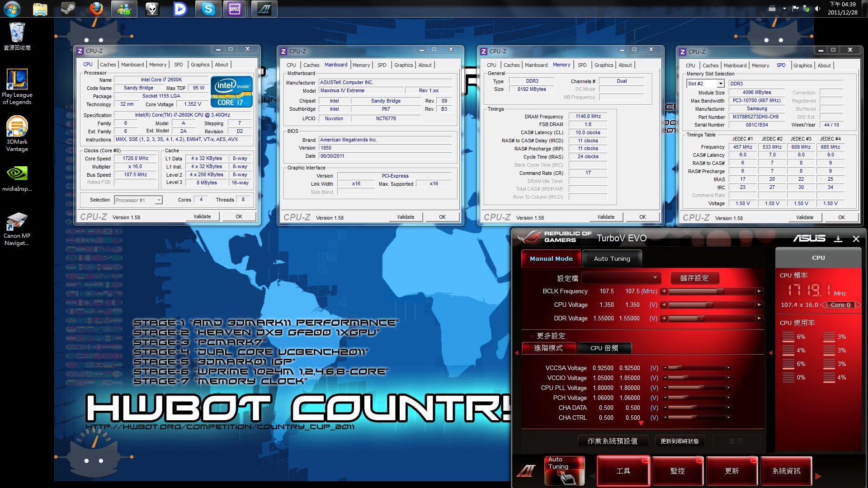Click the 更新到即時狀態 button

point(679,441)
